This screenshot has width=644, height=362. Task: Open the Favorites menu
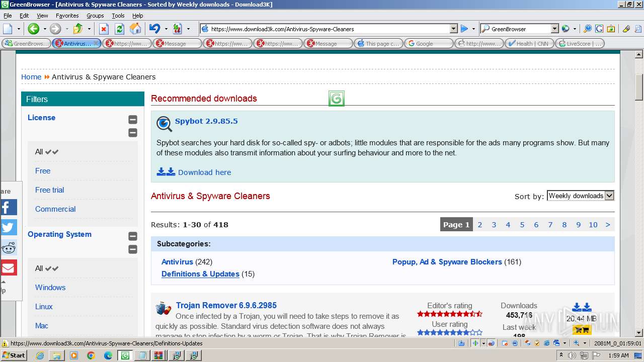tap(67, 16)
